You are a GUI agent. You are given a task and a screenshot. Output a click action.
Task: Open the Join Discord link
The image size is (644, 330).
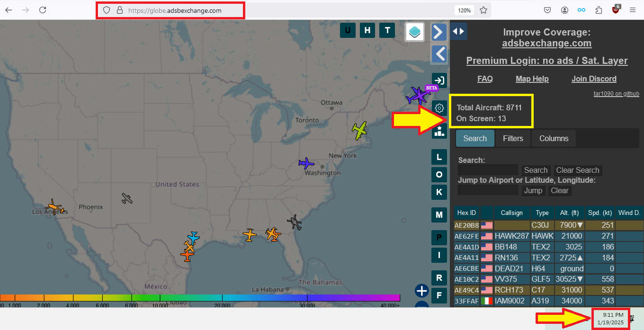594,79
